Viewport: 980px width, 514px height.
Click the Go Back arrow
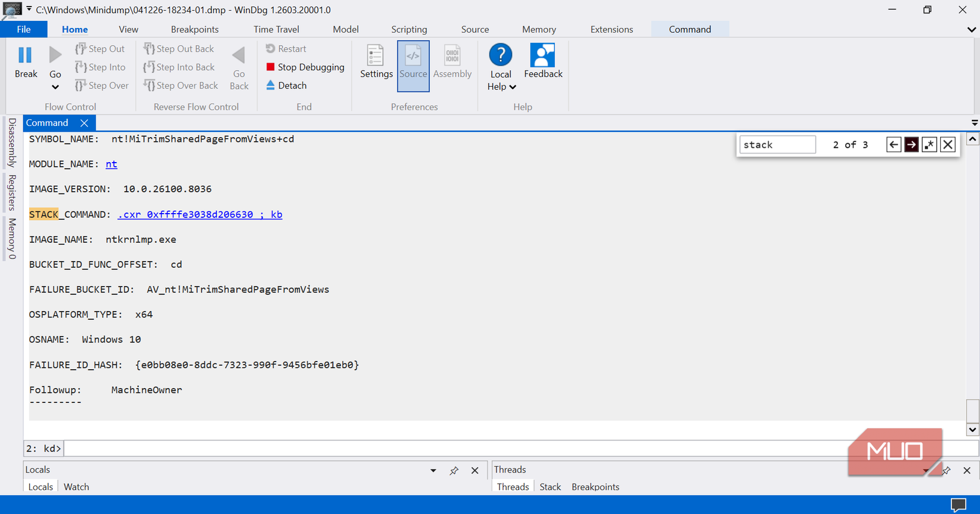[x=239, y=55]
